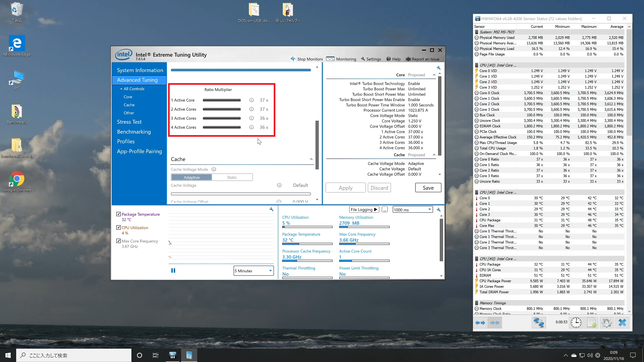The image size is (644, 362).
Task: Click the info icon beside 1 Active Core
Action: tap(251, 100)
